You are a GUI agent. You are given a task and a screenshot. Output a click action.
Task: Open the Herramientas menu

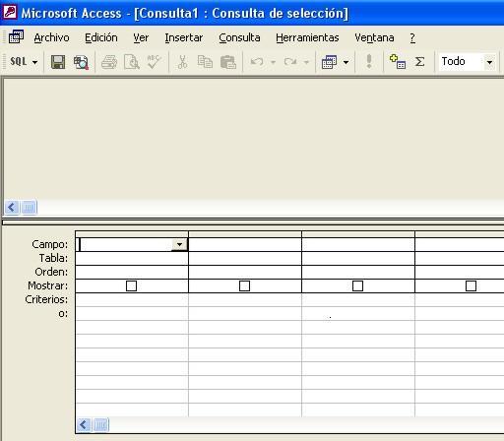click(x=307, y=37)
